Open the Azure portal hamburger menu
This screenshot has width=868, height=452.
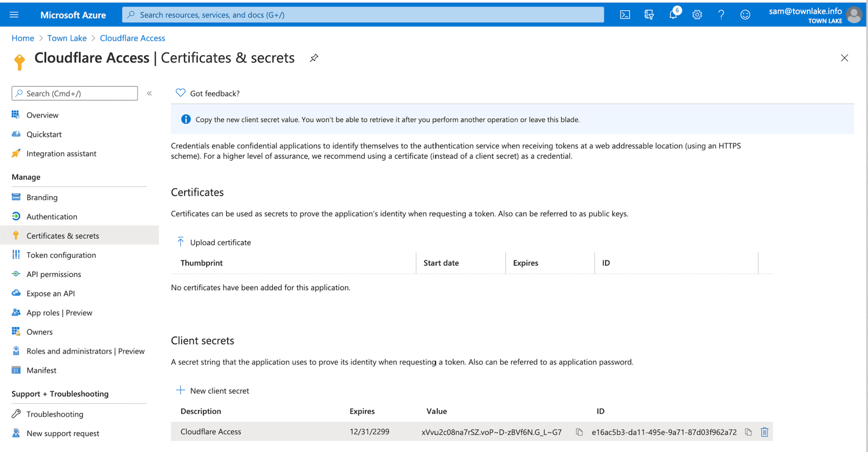pos(14,15)
